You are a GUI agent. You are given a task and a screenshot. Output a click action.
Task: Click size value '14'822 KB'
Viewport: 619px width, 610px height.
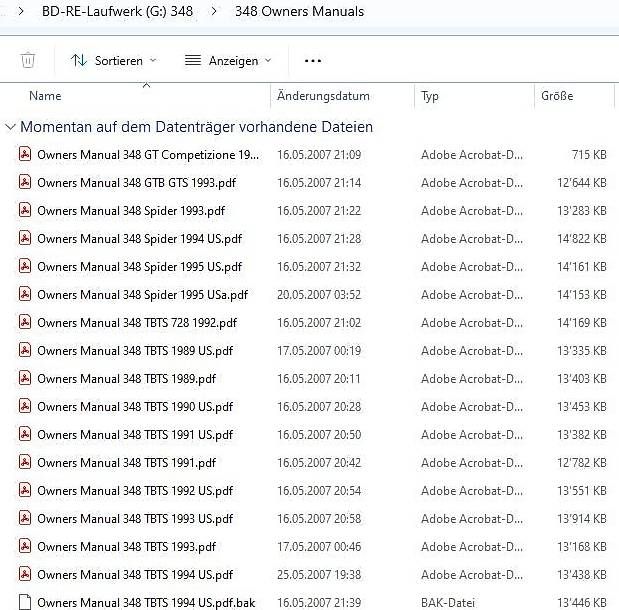point(581,238)
